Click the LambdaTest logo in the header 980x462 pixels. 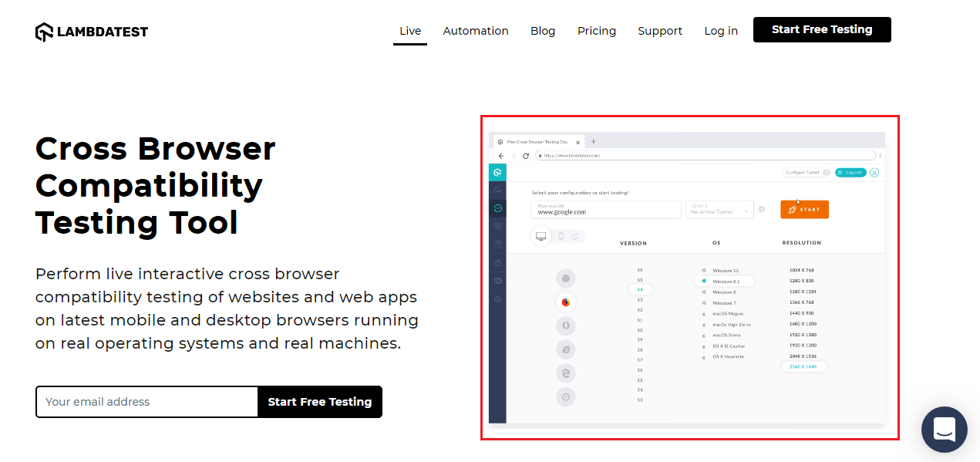pos(92,32)
